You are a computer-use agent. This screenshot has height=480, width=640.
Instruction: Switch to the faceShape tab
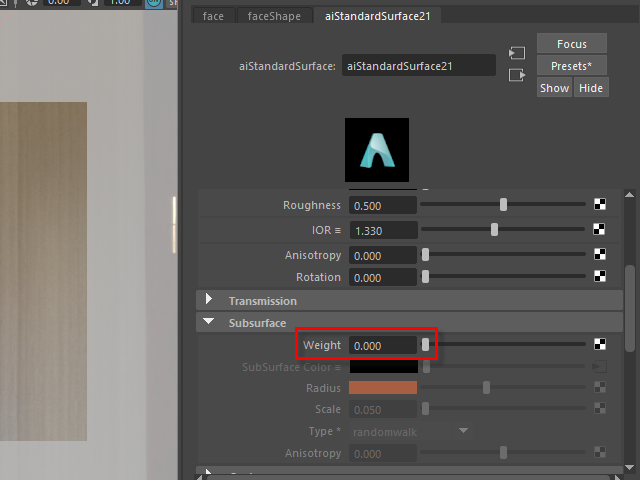click(274, 16)
